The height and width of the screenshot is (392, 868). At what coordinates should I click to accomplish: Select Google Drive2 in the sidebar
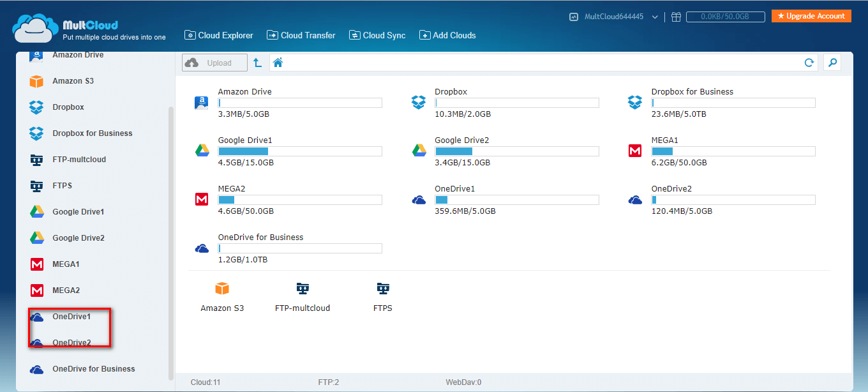click(x=78, y=238)
